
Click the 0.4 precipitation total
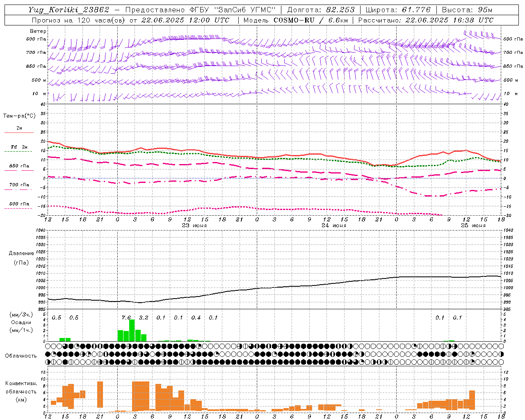point(196,317)
